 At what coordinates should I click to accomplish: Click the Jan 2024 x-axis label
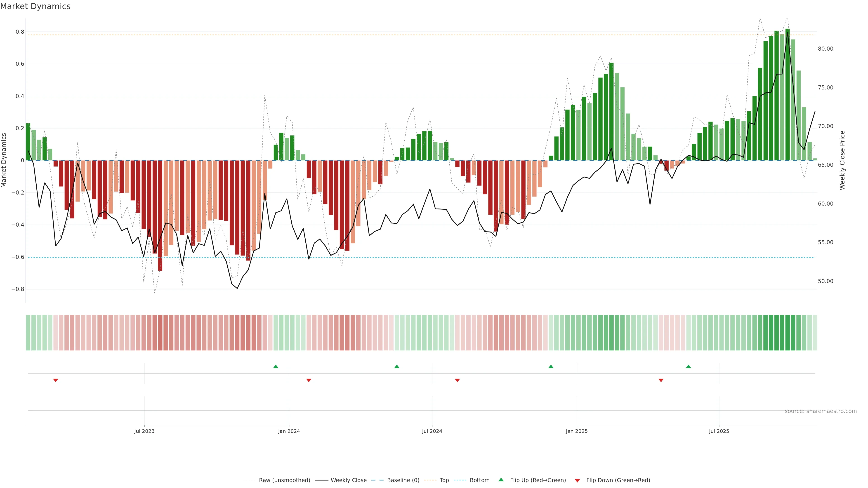coord(289,432)
